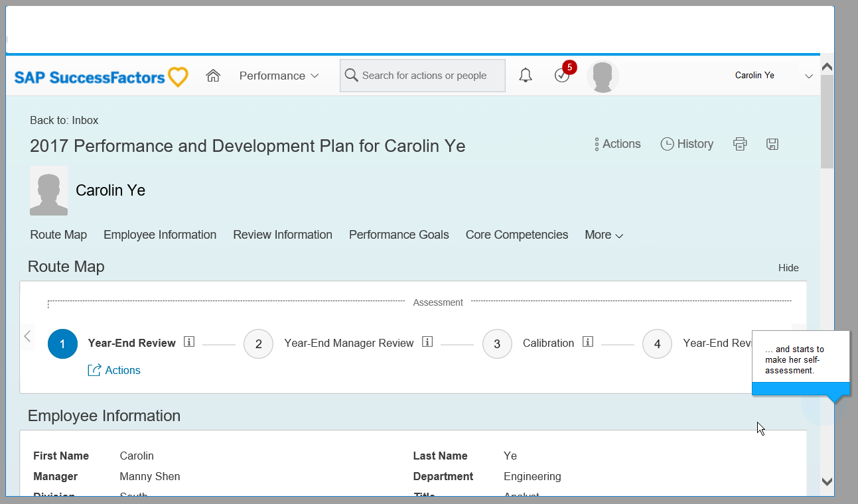
Task: Click the '...and starts to make her self-assessment' tooltip
Action: (800, 363)
